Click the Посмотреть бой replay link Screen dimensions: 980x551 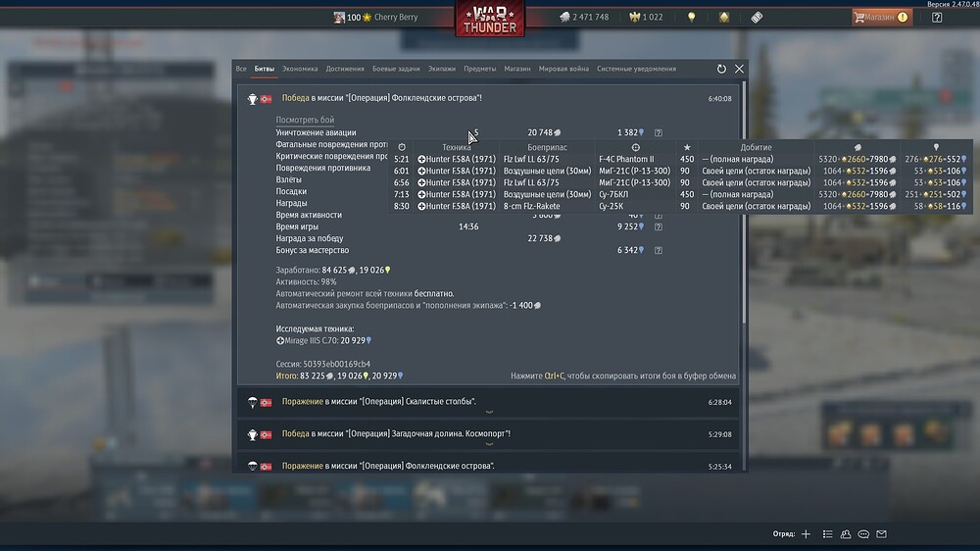click(305, 120)
